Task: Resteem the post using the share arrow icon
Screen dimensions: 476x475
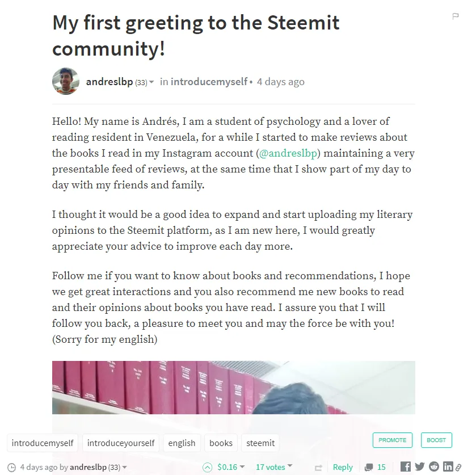Action: (318, 468)
